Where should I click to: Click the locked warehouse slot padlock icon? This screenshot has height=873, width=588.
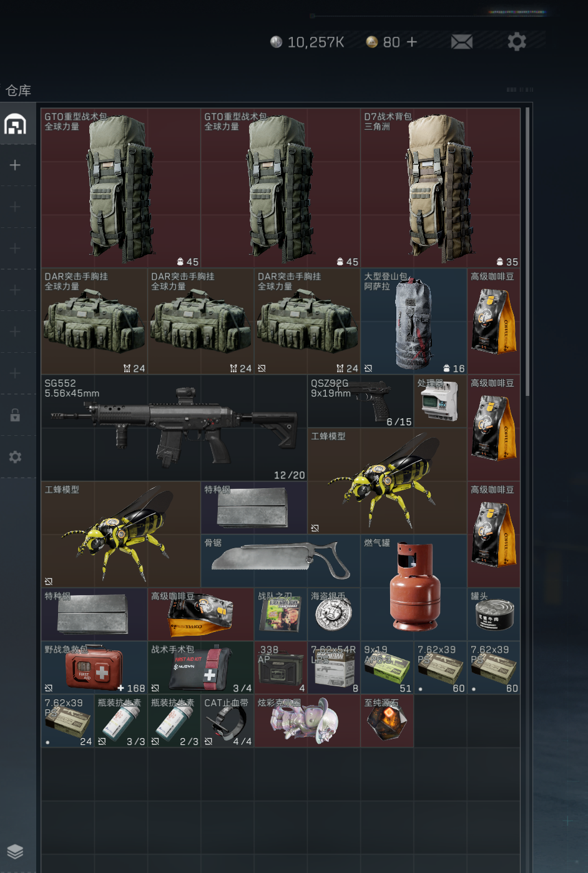pos(15,415)
